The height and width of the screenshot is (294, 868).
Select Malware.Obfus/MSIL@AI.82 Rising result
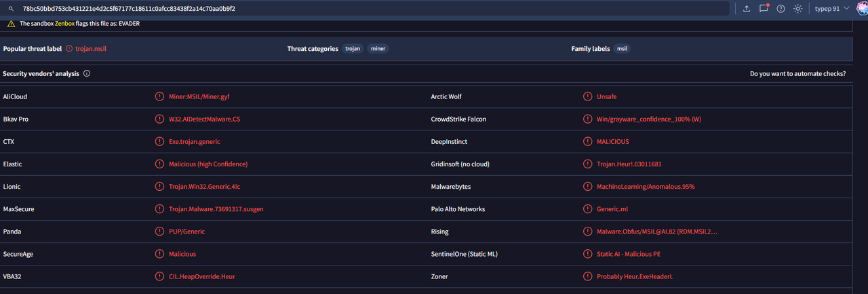click(657, 232)
